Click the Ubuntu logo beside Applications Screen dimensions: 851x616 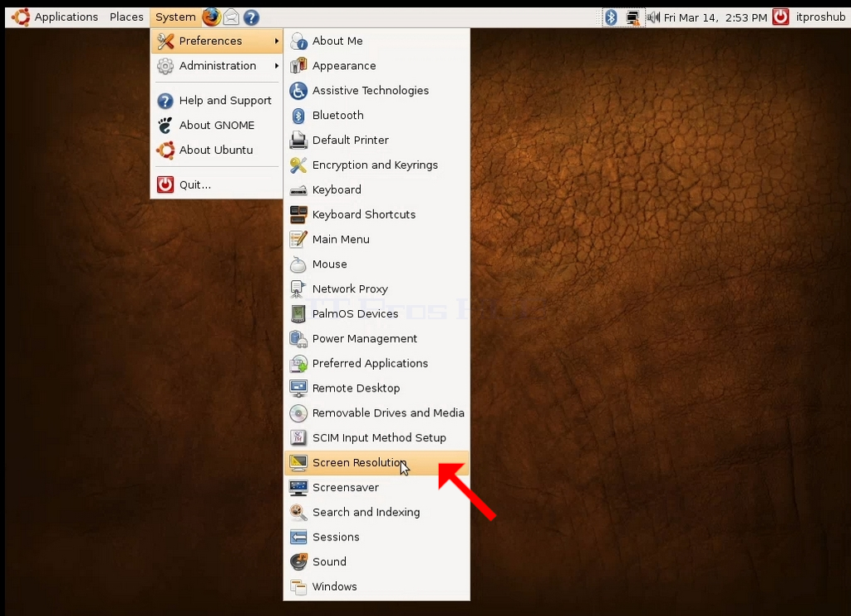pyautogui.click(x=21, y=17)
